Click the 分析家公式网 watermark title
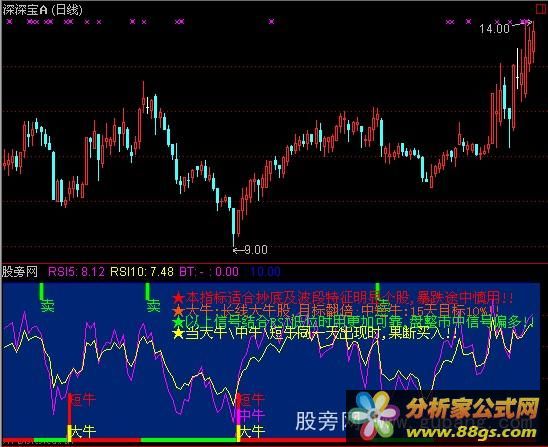Screen dimensions: 548x447 (472, 409)
